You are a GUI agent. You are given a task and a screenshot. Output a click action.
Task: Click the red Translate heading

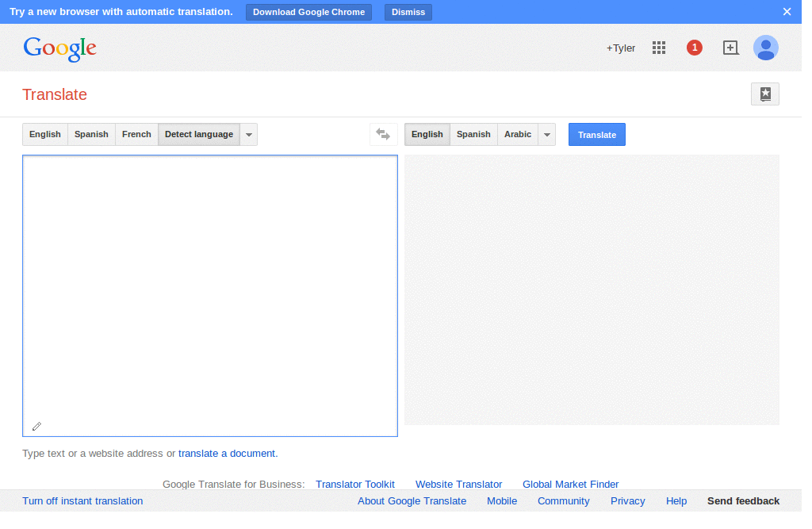click(x=55, y=94)
